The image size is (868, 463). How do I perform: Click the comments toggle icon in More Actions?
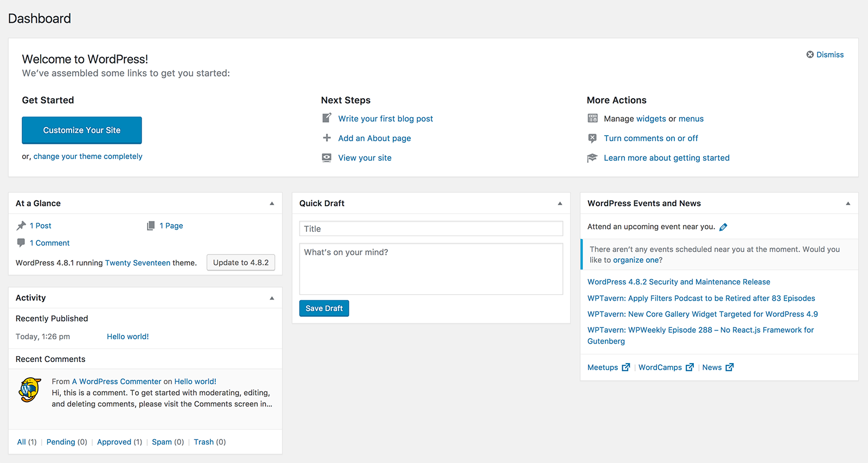pos(592,138)
